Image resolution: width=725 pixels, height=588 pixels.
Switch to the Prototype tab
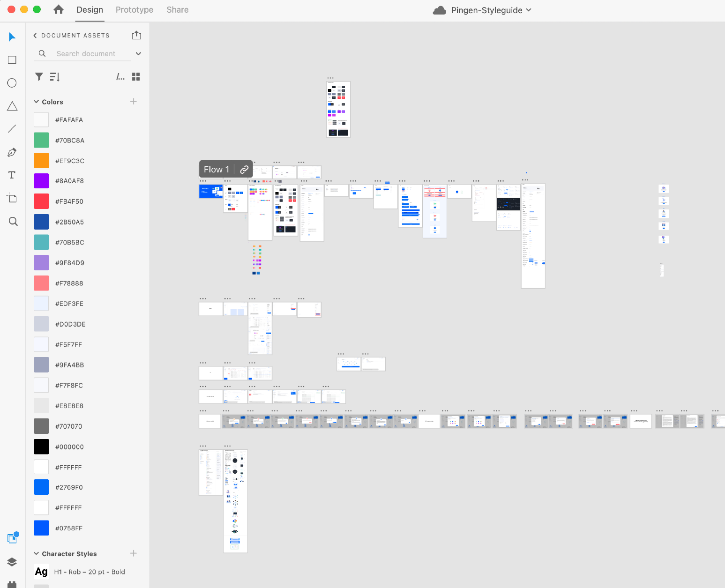coord(134,9)
